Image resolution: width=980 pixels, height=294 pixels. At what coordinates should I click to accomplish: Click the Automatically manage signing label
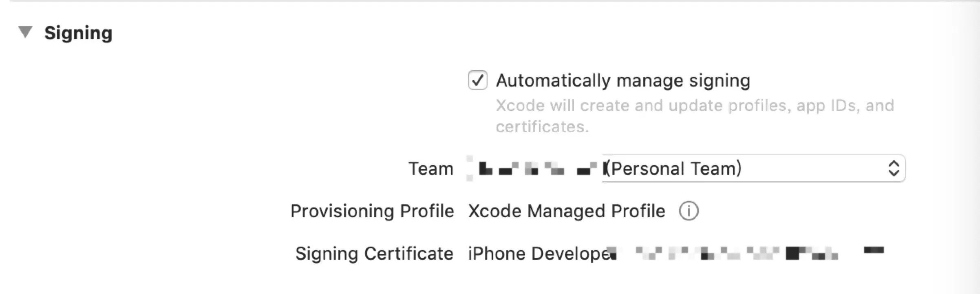tap(623, 81)
